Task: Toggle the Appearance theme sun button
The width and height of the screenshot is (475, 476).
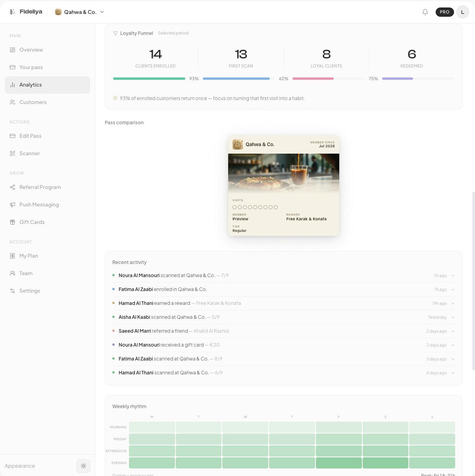Action: click(x=83, y=466)
